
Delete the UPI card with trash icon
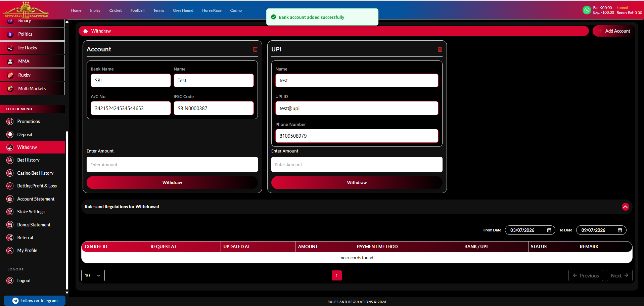coord(440,49)
